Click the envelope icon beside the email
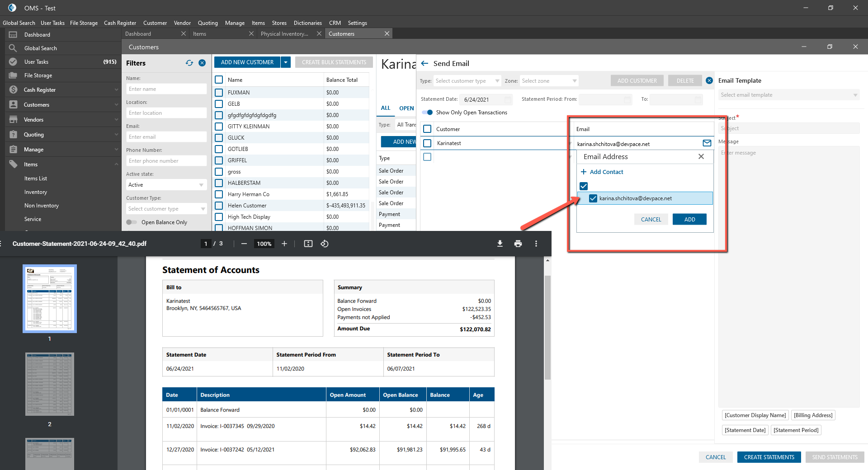 click(x=707, y=143)
